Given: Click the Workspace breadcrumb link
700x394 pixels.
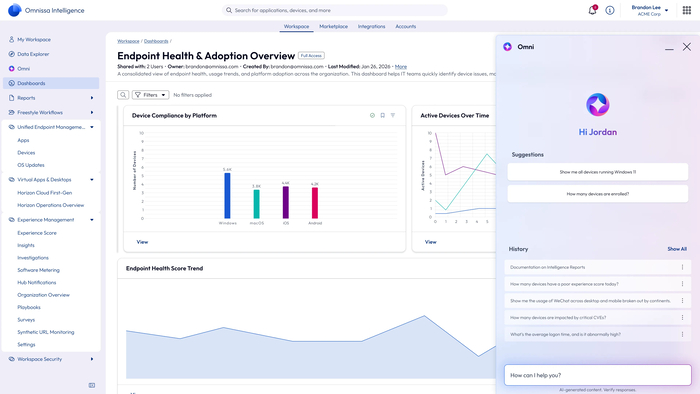Looking at the screenshot, I should coord(128,41).
